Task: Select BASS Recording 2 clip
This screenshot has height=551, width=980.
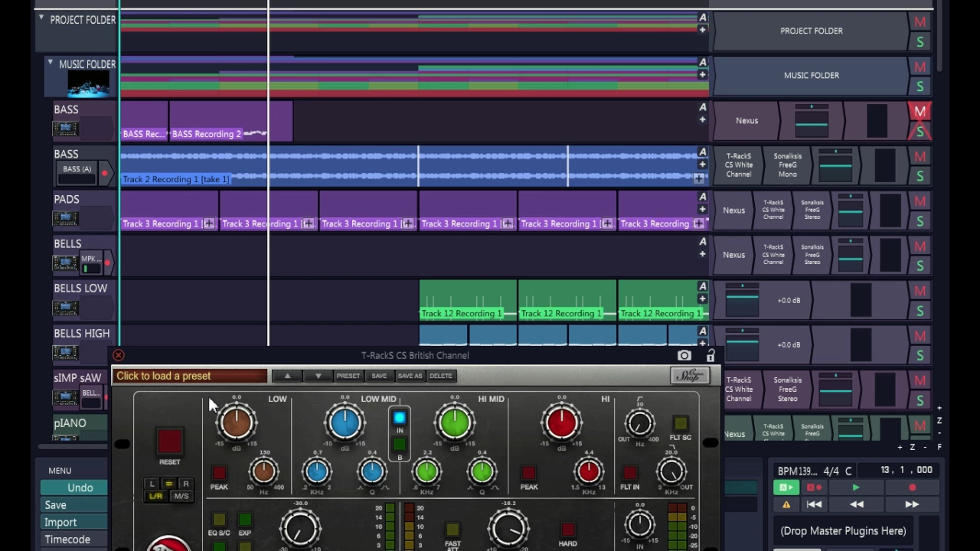Action: click(x=230, y=122)
